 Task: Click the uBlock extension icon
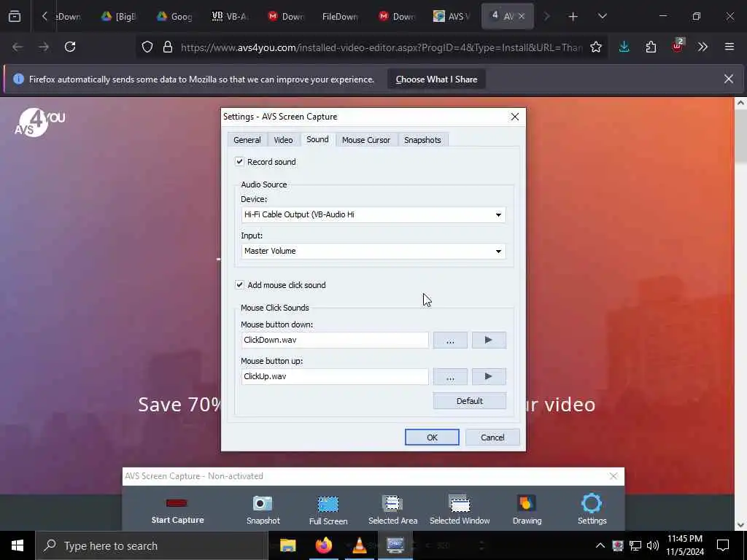pyautogui.click(x=678, y=46)
